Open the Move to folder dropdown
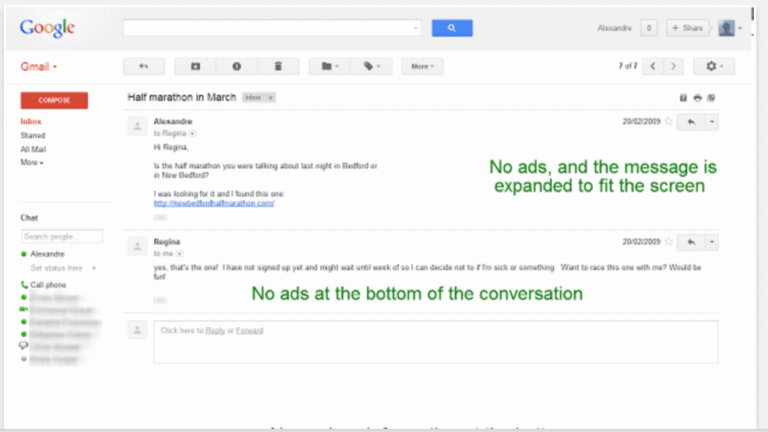Viewport: 768px width, 432px height. click(329, 66)
